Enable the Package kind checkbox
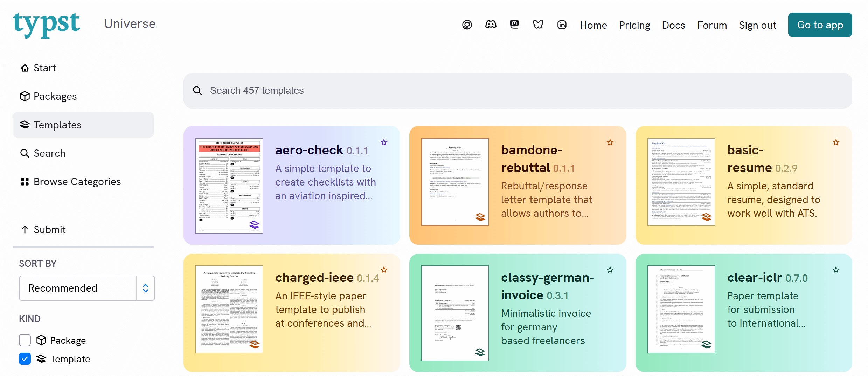The width and height of the screenshot is (868, 376). 25,340
